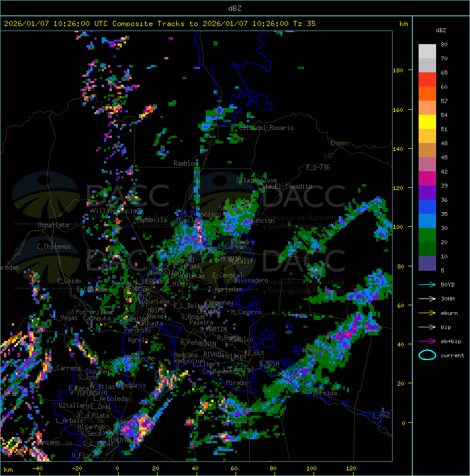Pick the green 20–30 dBZ legend swatch

[x=427, y=235]
